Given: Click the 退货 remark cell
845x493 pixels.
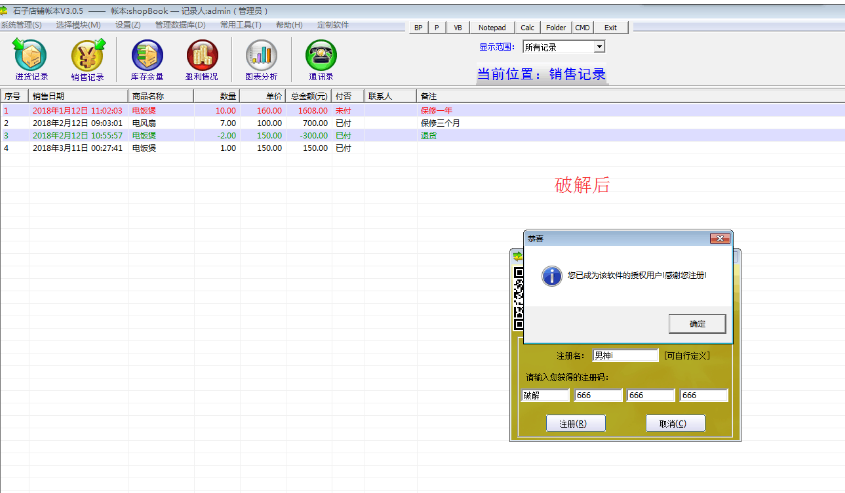Looking at the screenshot, I should pyautogui.click(x=631, y=135).
